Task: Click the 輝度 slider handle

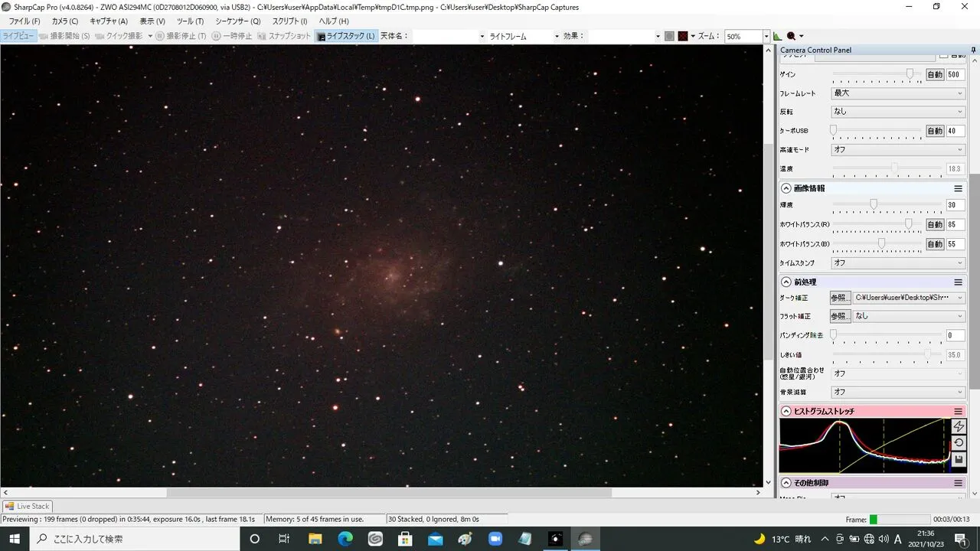Action: pos(873,205)
